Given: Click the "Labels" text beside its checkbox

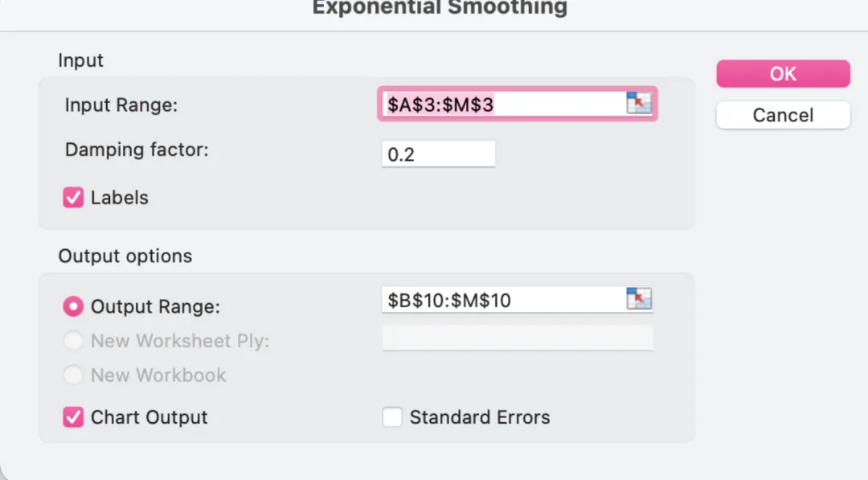Looking at the screenshot, I should point(120,198).
